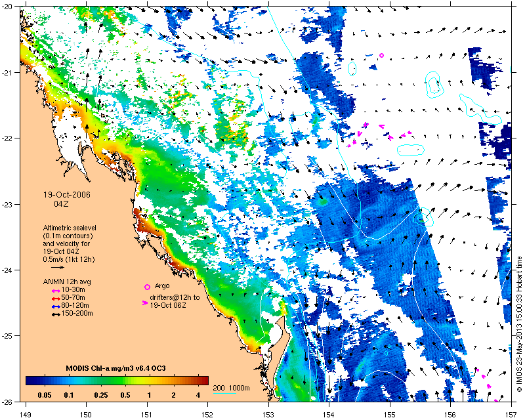Click the '-22' latitude axis label
Image resolution: width=525 pixels, height=420 pixels.
tap(8, 138)
